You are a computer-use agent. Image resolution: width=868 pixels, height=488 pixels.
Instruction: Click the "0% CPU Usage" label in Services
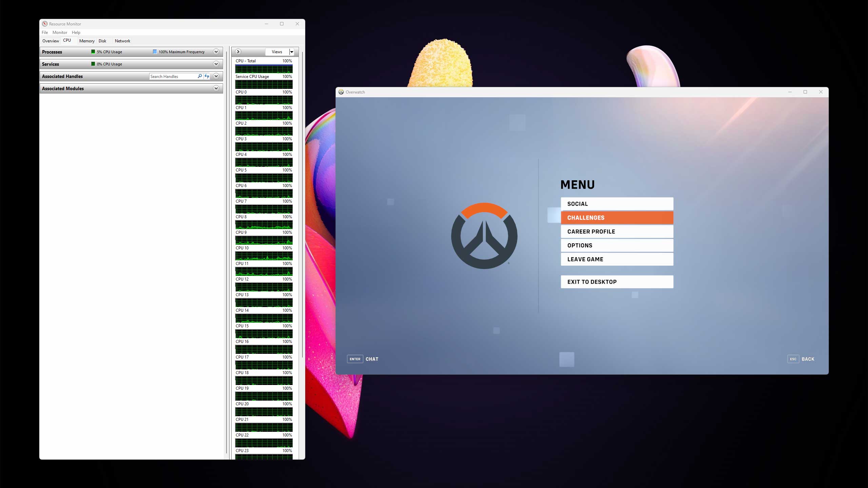pyautogui.click(x=110, y=64)
